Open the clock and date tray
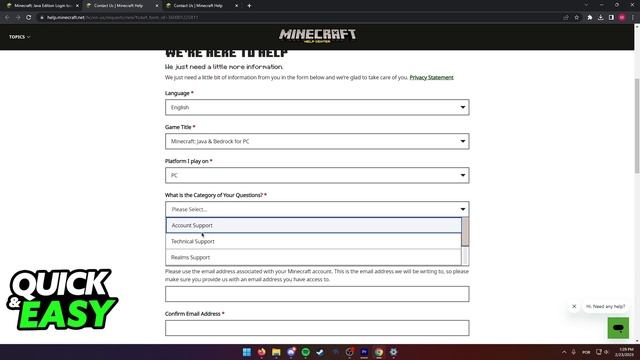 (625, 352)
